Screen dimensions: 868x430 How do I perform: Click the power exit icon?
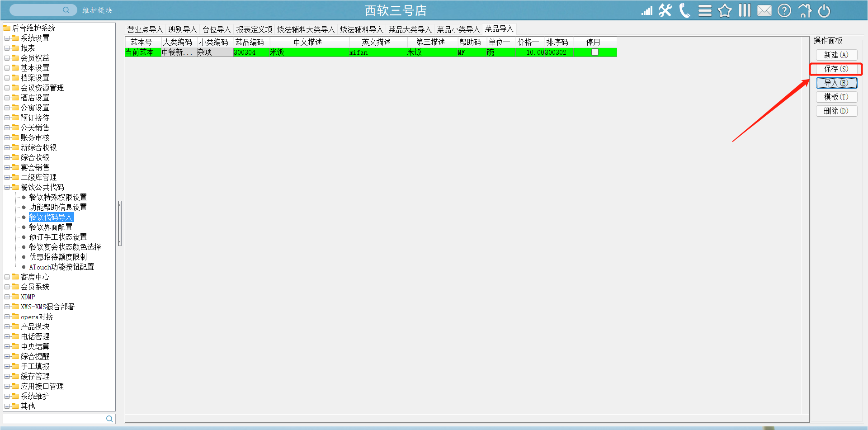tap(824, 10)
